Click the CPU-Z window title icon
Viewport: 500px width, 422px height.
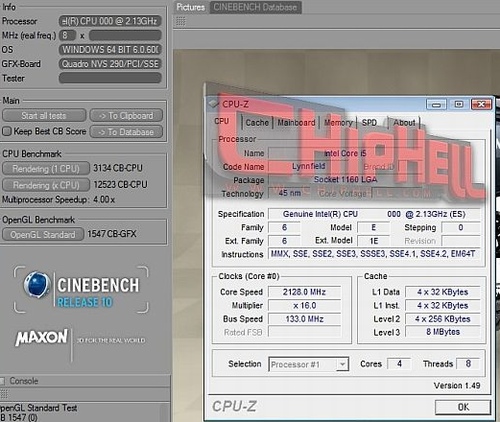tap(214, 103)
